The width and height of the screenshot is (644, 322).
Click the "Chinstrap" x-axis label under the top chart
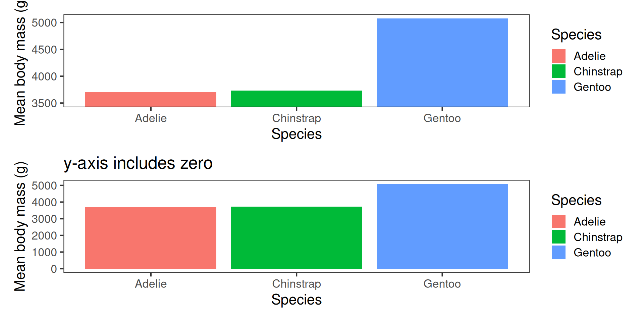[297, 118]
